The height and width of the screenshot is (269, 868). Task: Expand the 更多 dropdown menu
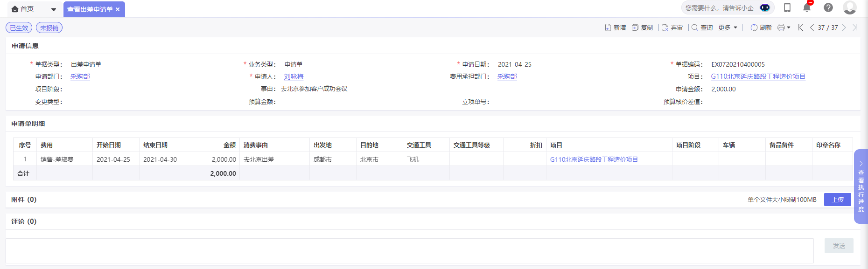pos(728,28)
